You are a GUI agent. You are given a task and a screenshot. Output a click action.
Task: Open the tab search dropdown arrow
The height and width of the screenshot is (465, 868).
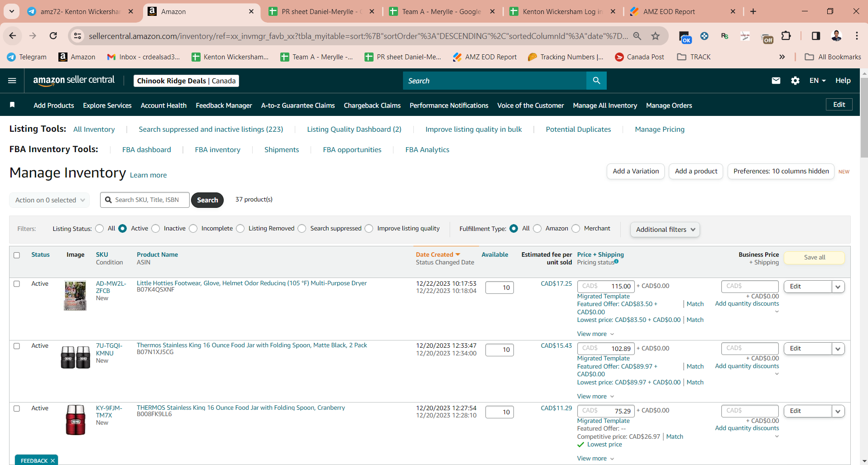[12, 11]
